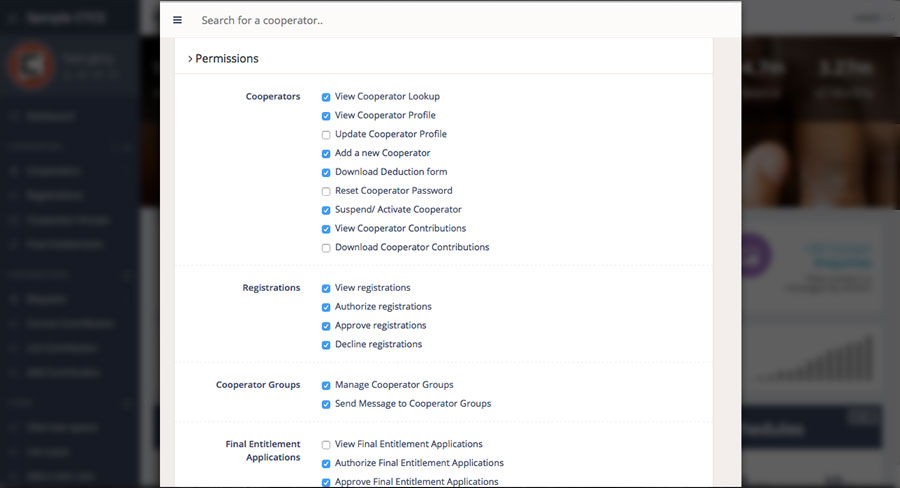Viewport: 900px width, 488px height.
Task: Uncheck Authorize registrations checkbox
Action: click(x=326, y=307)
